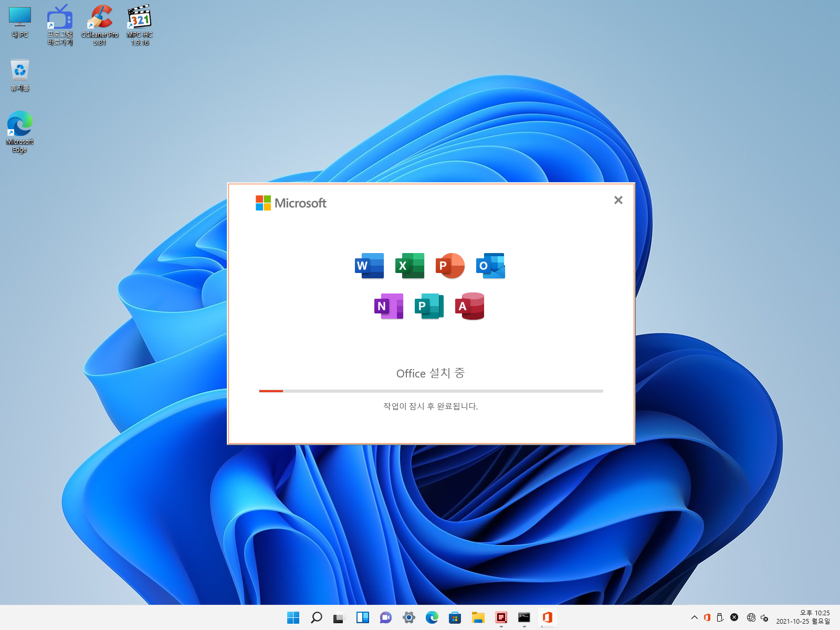
Task: Open Teams Chat from the taskbar
Action: pyautogui.click(x=386, y=618)
